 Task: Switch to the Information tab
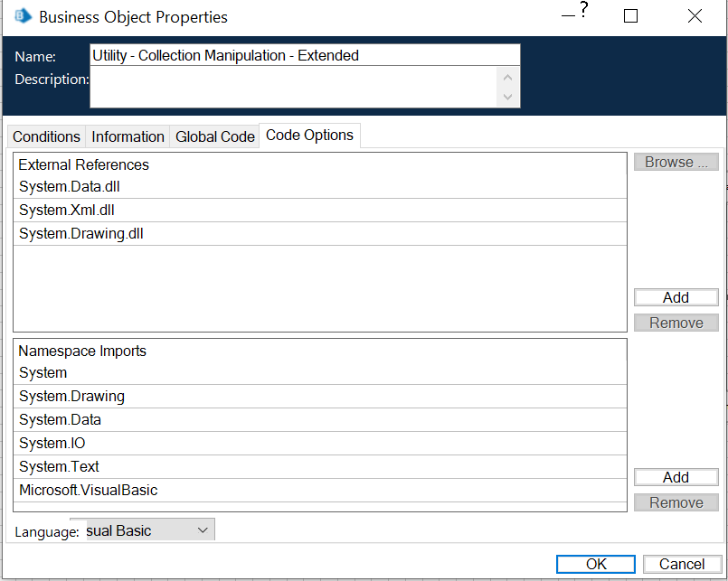(x=128, y=137)
